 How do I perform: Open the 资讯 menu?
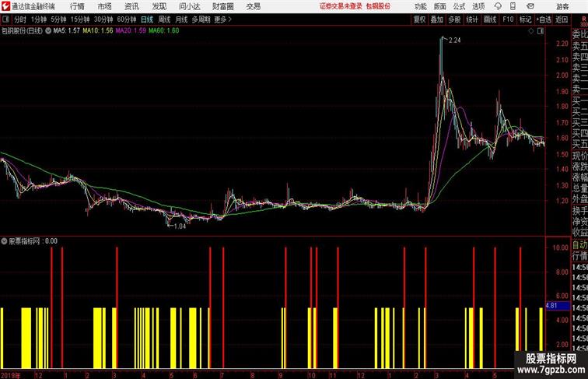pyautogui.click(x=131, y=6)
